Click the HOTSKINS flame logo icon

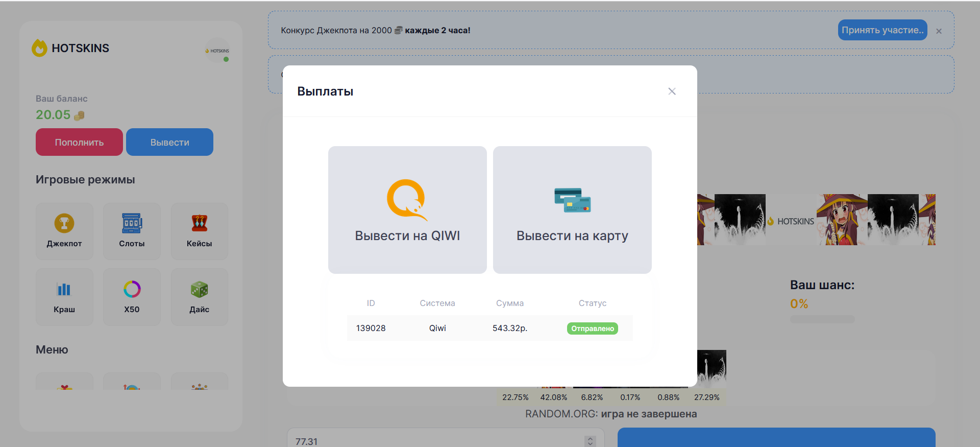pyautogui.click(x=39, y=48)
